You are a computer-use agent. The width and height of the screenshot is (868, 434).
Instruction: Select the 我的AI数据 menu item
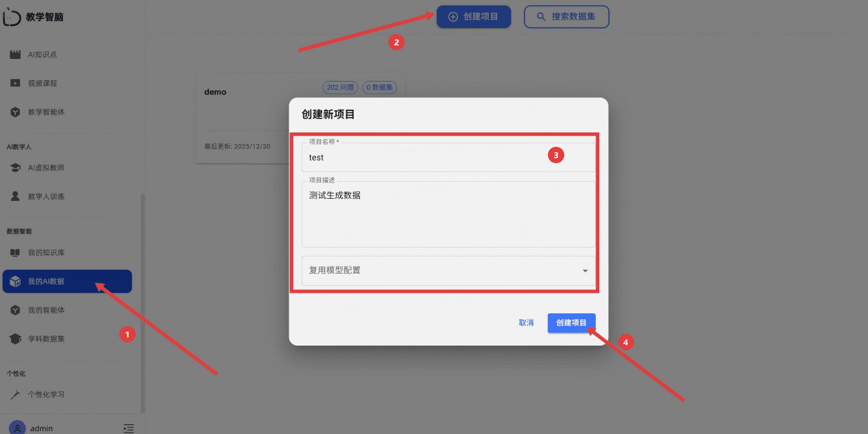[x=67, y=282]
